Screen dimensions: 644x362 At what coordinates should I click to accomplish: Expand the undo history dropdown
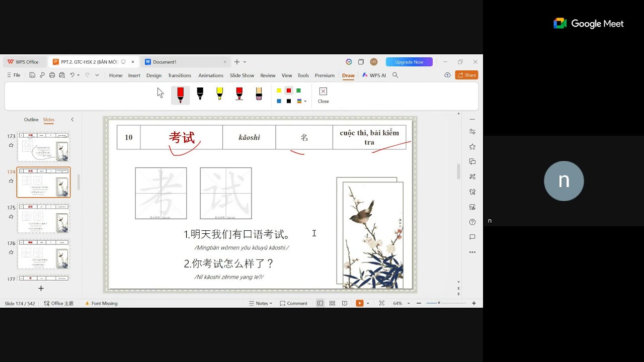[x=78, y=75]
